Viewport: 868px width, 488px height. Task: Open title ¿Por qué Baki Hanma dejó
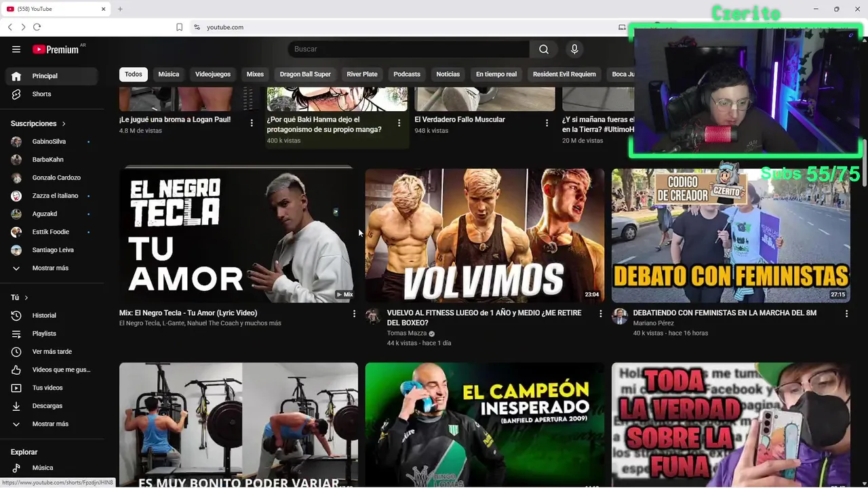point(324,124)
